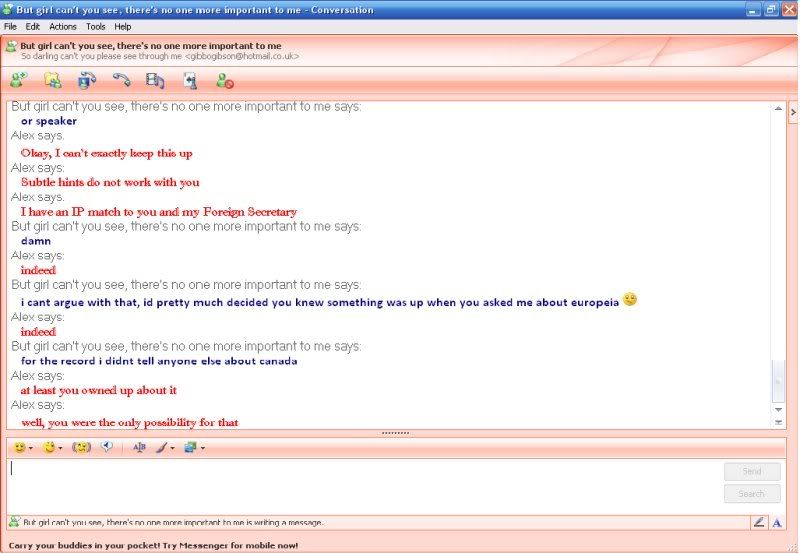Send a nudge with the shaking smiley
This screenshot has width=800, height=553.
tap(81, 447)
